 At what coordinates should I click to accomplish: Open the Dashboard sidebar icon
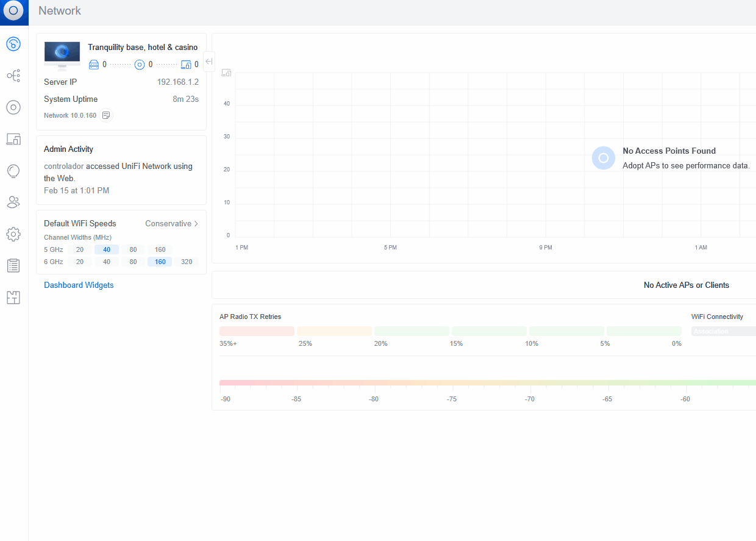pyautogui.click(x=13, y=44)
